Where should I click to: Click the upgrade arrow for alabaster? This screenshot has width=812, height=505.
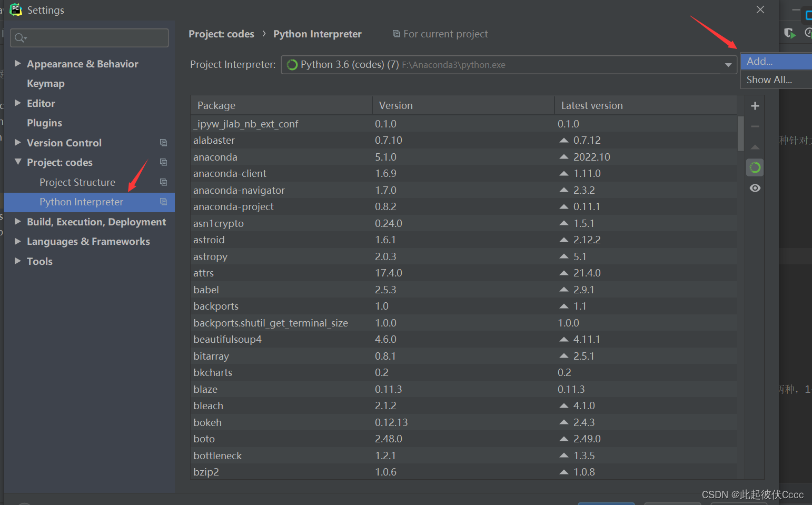pyautogui.click(x=564, y=140)
